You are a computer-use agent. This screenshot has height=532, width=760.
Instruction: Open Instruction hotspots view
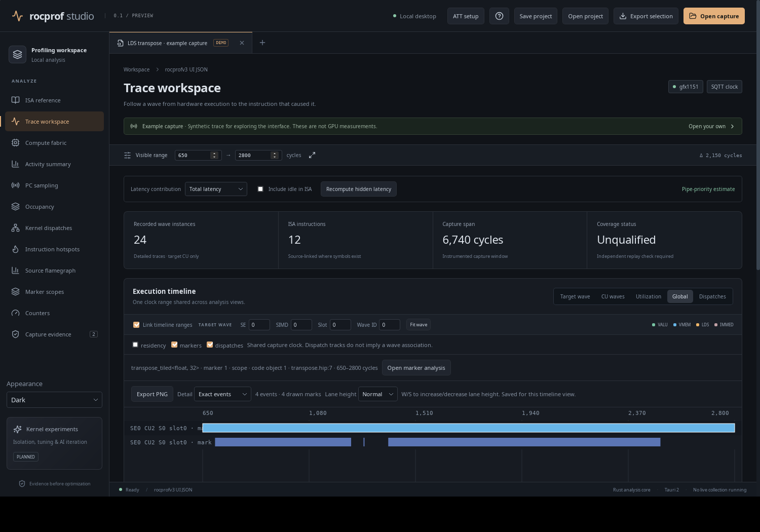54,249
